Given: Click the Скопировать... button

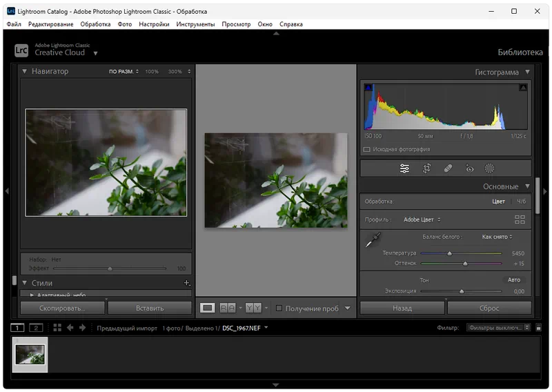Looking at the screenshot, I should 62,308.
